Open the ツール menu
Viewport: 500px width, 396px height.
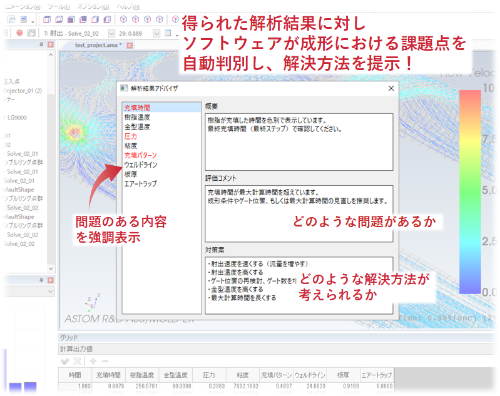(59, 6)
